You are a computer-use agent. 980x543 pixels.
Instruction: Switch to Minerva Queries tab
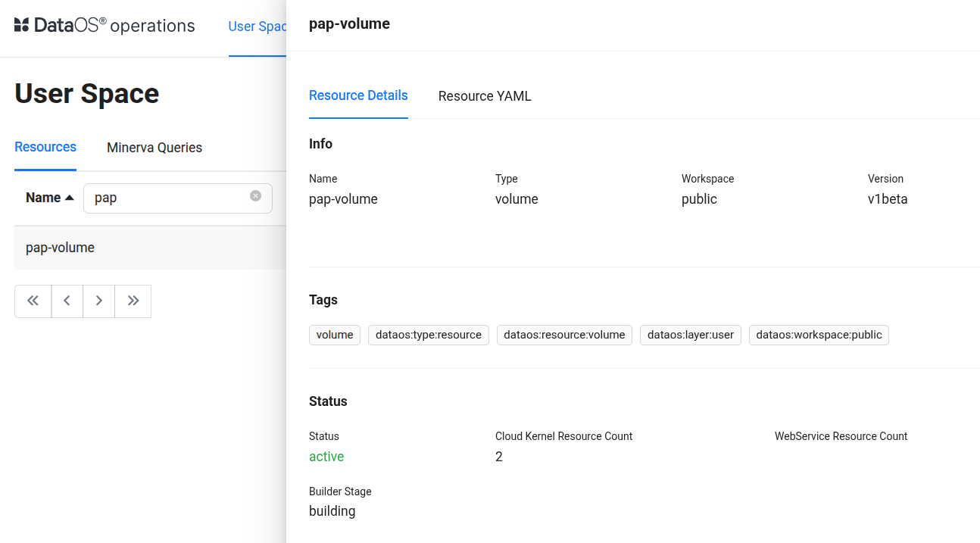click(154, 148)
